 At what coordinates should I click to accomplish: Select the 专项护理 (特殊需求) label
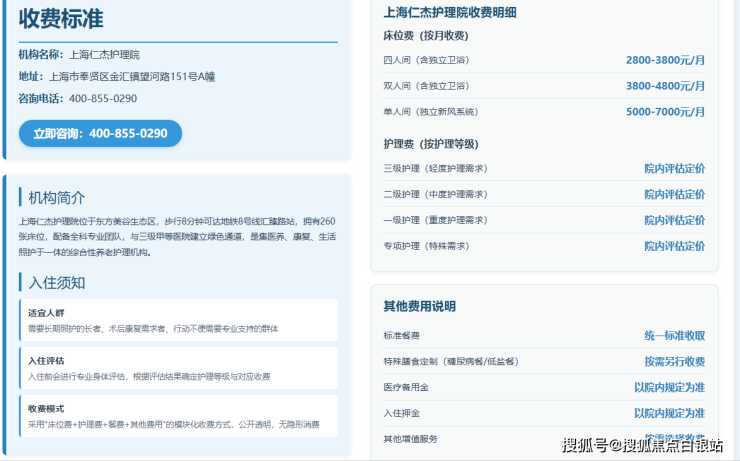click(x=426, y=246)
